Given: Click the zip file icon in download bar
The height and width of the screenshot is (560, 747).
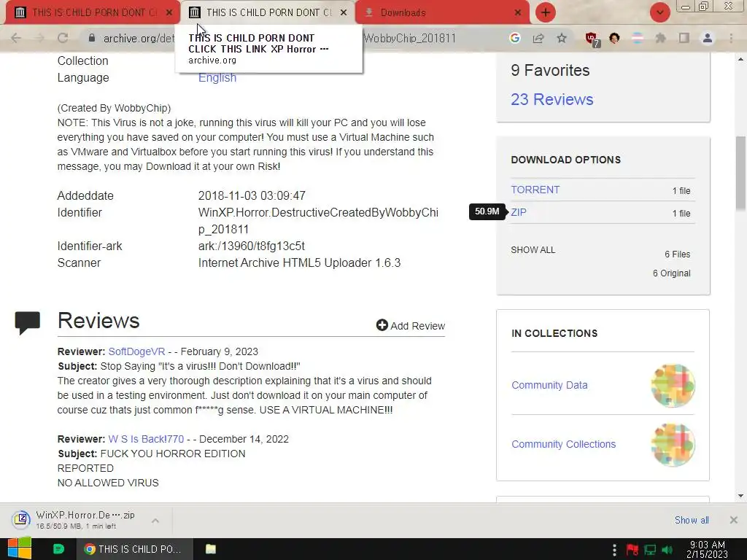Looking at the screenshot, I should click(x=21, y=519).
